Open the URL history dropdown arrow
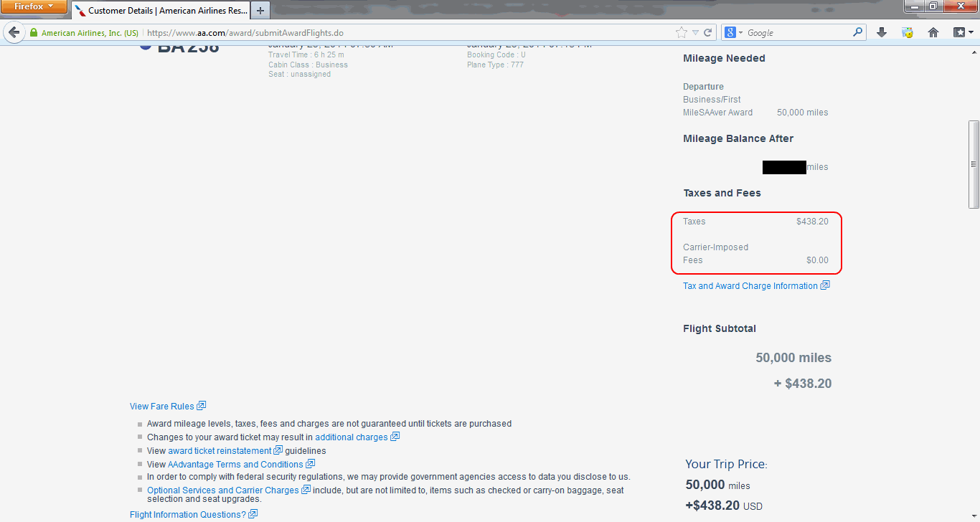 click(x=695, y=33)
